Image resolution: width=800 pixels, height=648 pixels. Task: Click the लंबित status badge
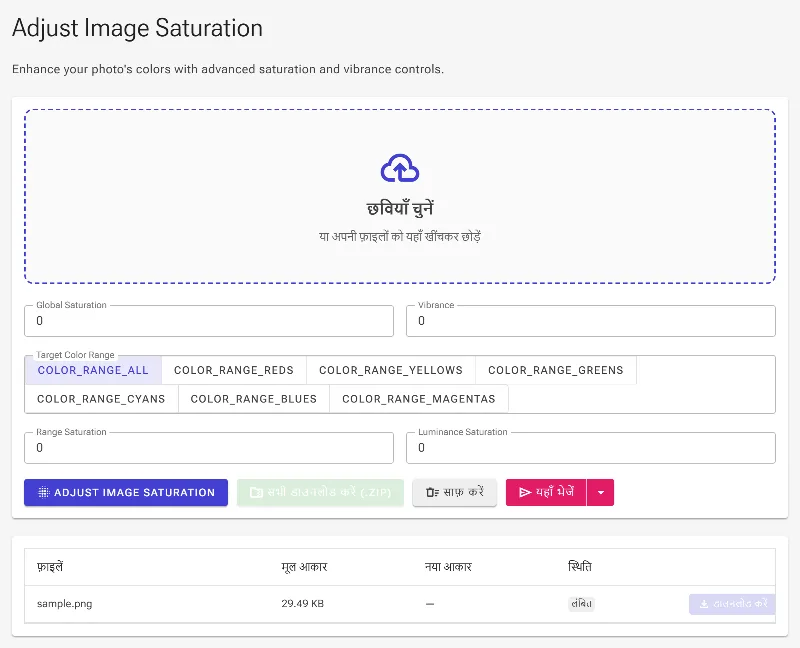[581, 604]
